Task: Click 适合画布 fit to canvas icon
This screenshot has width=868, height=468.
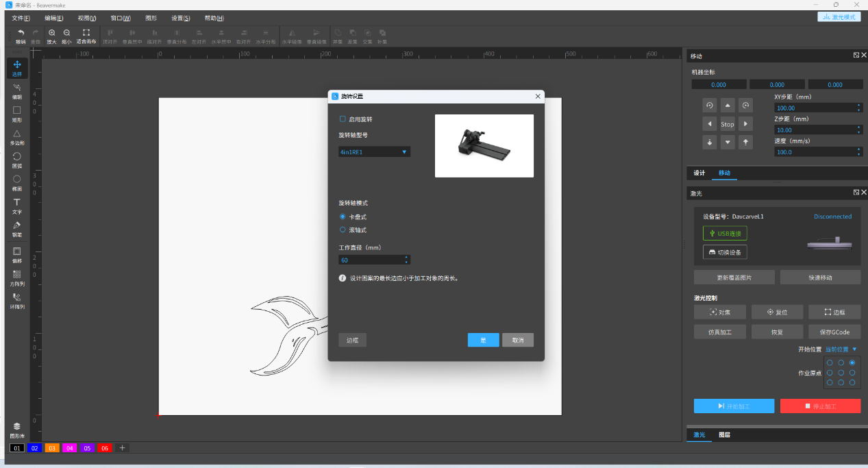Action: [x=86, y=34]
